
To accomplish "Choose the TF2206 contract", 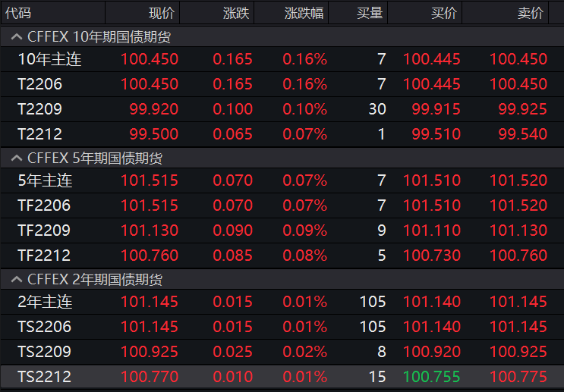I will pos(43,205).
